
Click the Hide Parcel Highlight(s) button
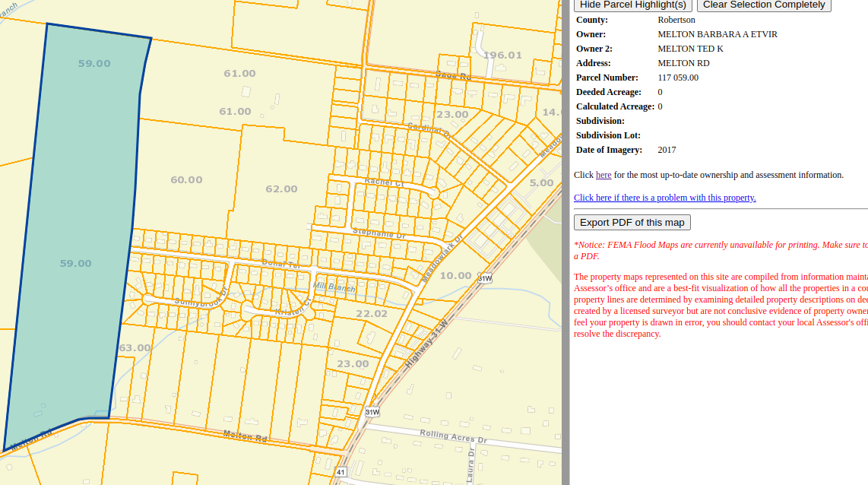click(632, 5)
